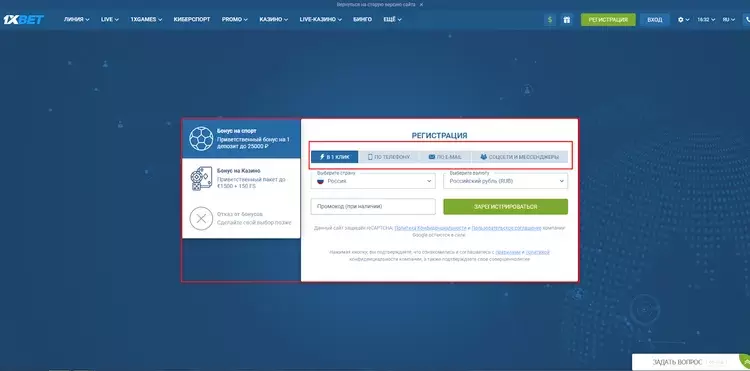Switch to the ПО E-MAIL tab
The width and height of the screenshot is (750, 371).
pyautogui.click(x=445, y=157)
